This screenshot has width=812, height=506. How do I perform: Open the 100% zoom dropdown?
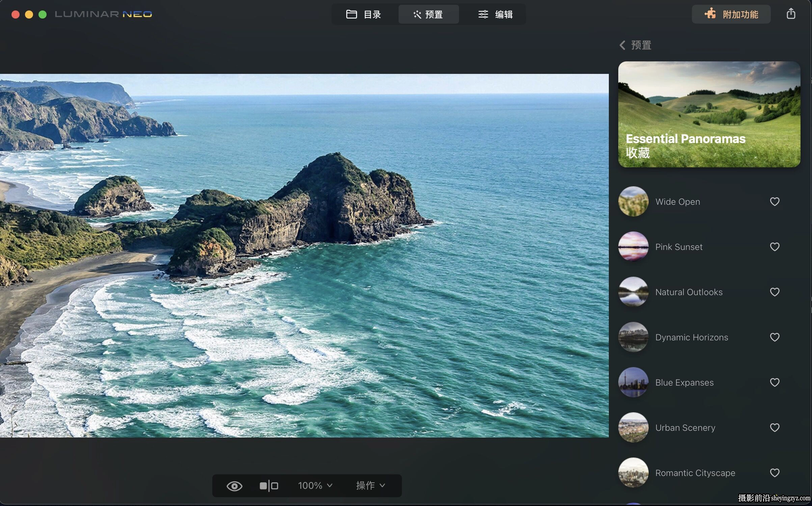315,485
